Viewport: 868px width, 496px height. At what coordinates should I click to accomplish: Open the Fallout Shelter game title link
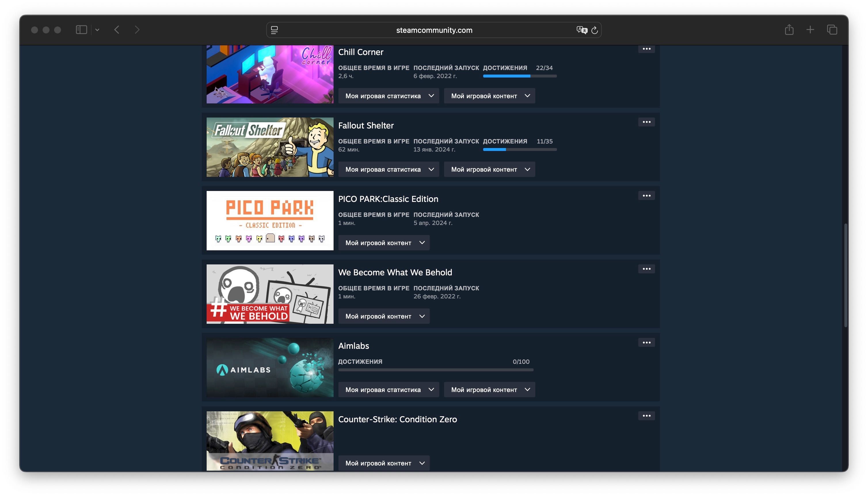(366, 126)
